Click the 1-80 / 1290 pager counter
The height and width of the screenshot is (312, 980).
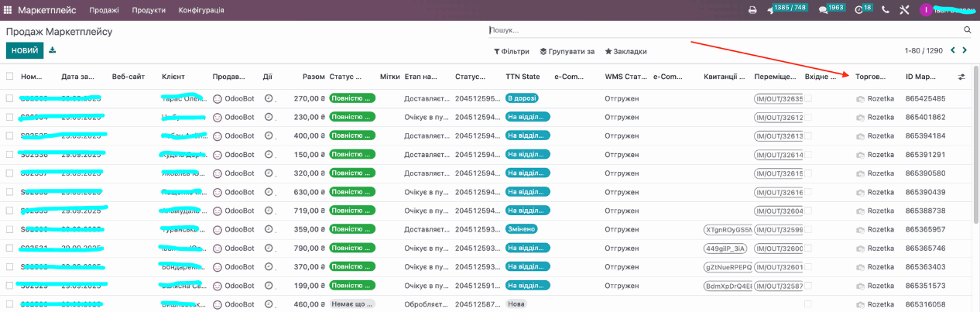[923, 50]
